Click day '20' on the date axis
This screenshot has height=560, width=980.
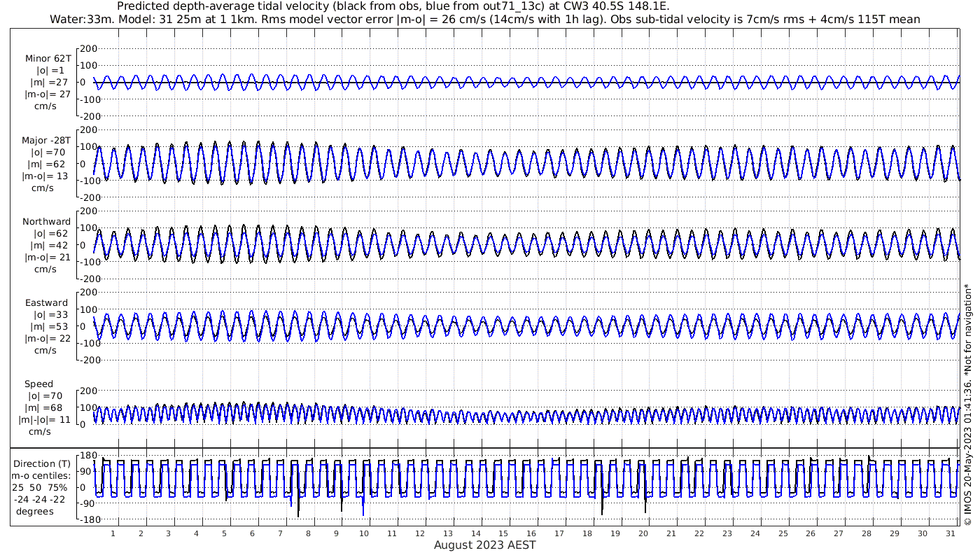[643, 533]
